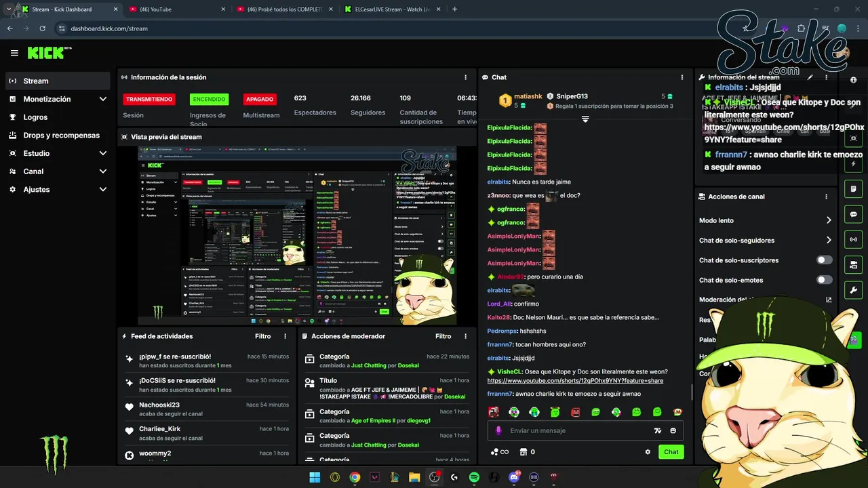Click the broadcast signal icon in right toolbar
This screenshot has width=868, height=488.
pyautogui.click(x=854, y=239)
